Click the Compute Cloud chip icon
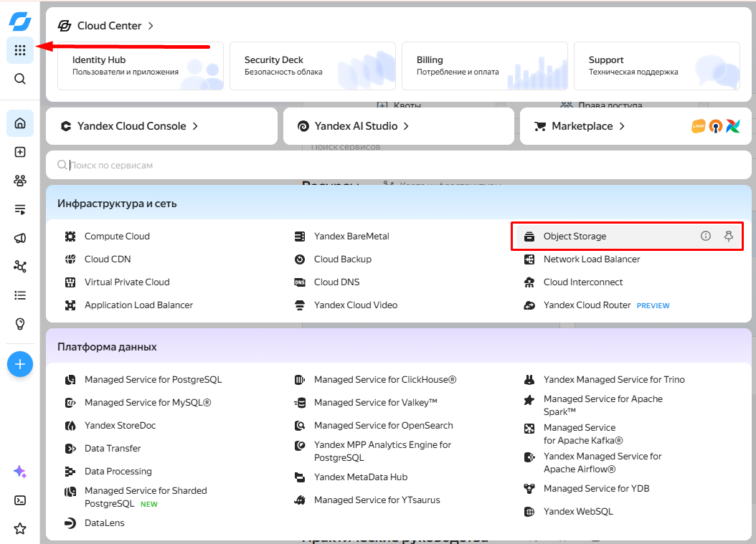This screenshot has height=544, width=756. 70,236
